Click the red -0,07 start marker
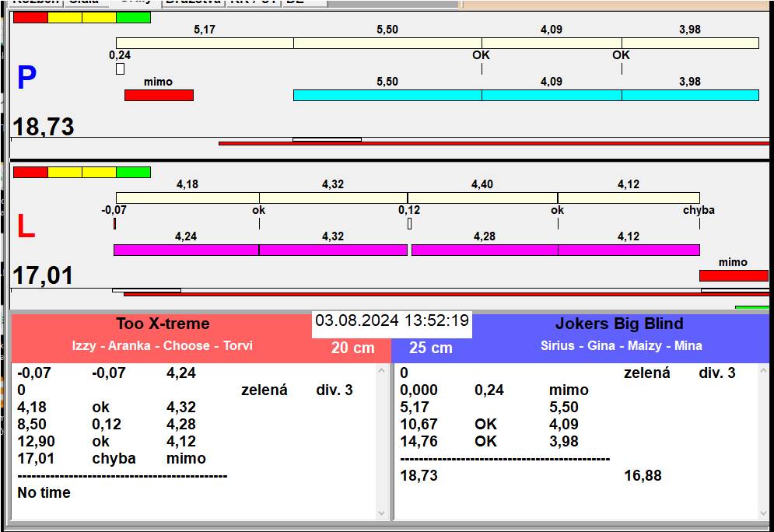The height and width of the screenshot is (532, 774). point(114,224)
